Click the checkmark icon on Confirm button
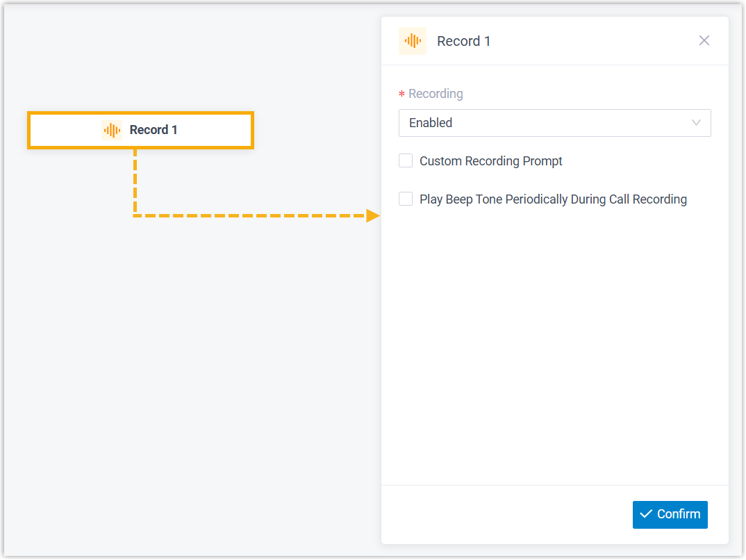746x560 pixels. click(646, 514)
